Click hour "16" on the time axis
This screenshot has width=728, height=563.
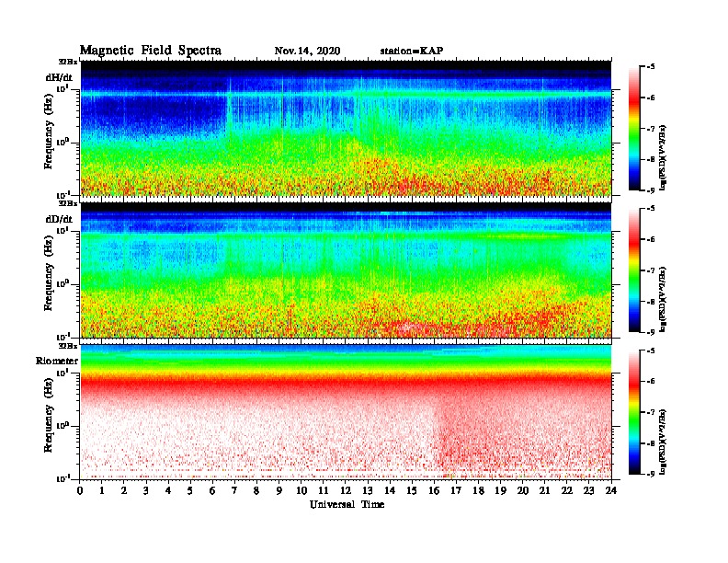tap(434, 490)
